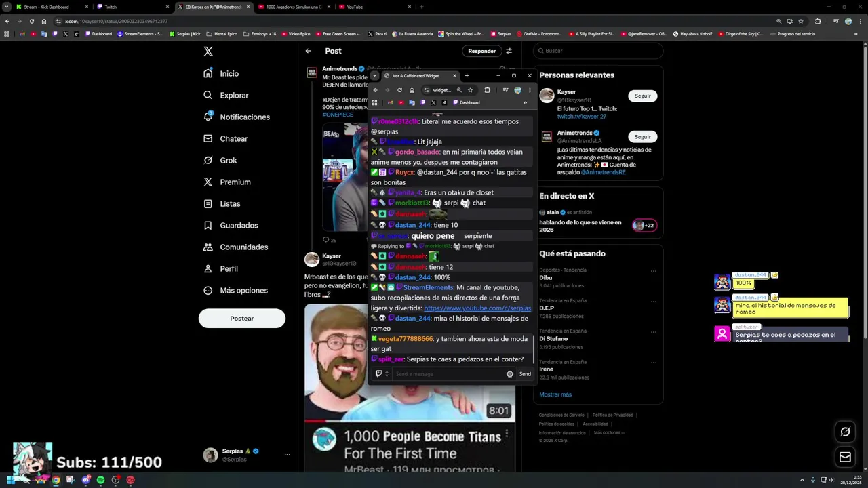The width and height of the screenshot is (868, 488).
Task: Click home icon in widget window
Action: click(412, 90)
